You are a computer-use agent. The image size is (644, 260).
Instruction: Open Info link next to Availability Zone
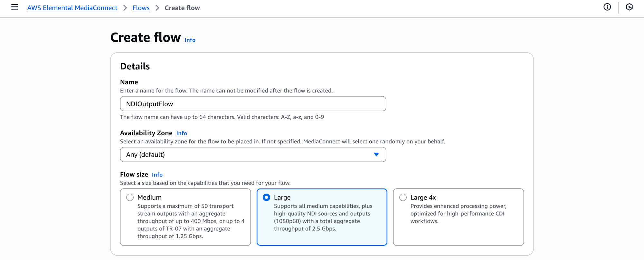[182, 133]
